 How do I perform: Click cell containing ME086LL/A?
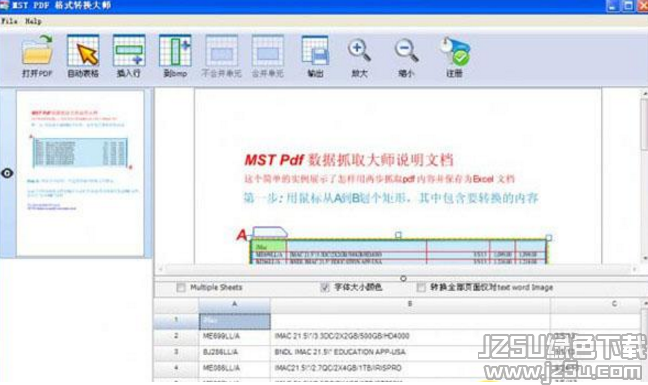pyautogui.click(x=234, y=368)
